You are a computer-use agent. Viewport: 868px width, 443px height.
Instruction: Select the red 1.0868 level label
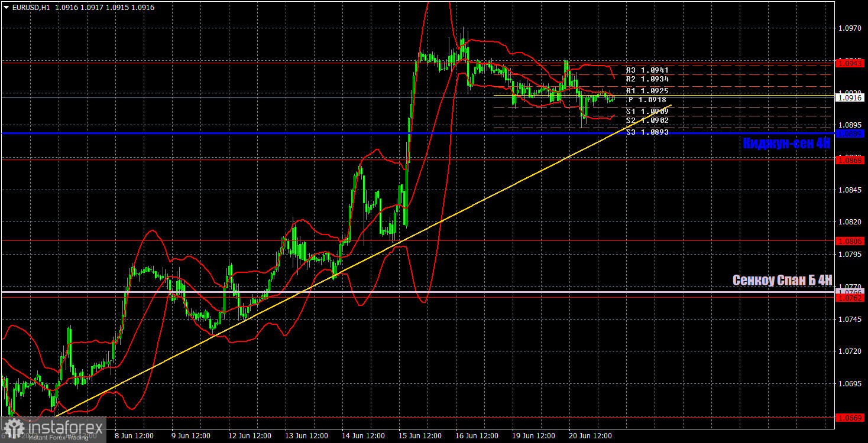pyautogui.click(x=850, y=159)
